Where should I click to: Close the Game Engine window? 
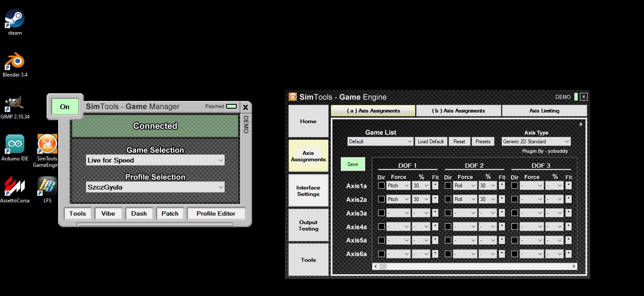click(584, 97)
